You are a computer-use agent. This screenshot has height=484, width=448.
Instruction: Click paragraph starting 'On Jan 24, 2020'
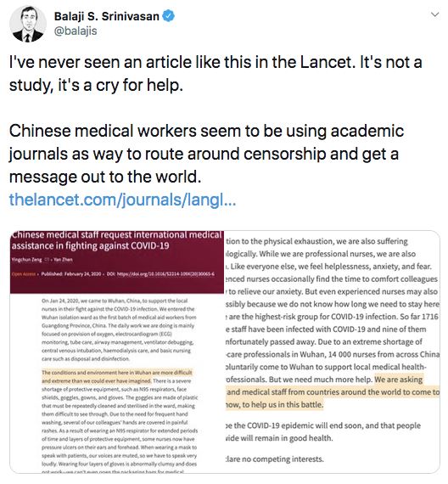[118, 329]
